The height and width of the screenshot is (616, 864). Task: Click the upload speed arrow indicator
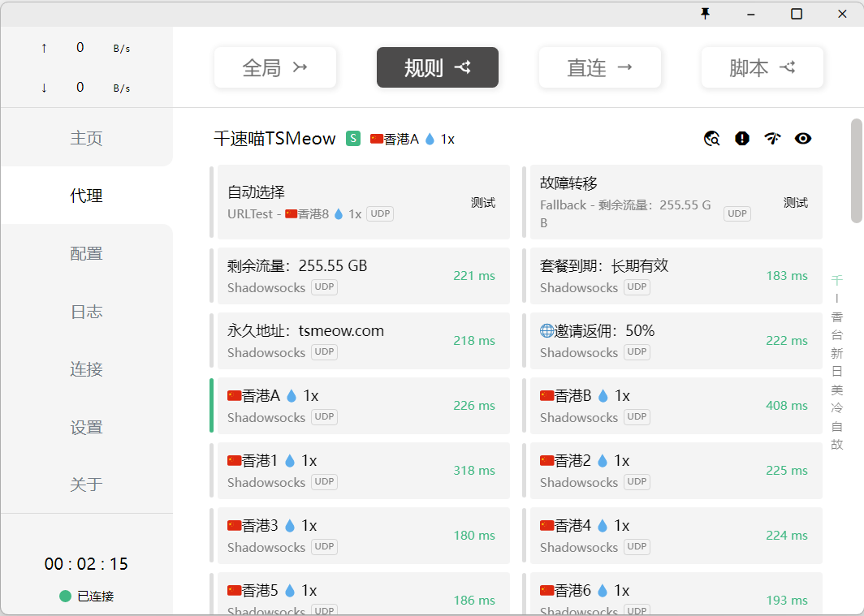44,49
